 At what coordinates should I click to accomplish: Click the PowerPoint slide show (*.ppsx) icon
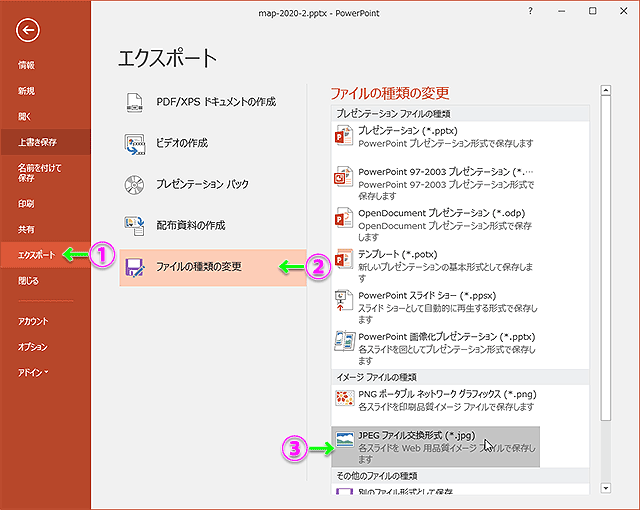click(x=344, y=300)
